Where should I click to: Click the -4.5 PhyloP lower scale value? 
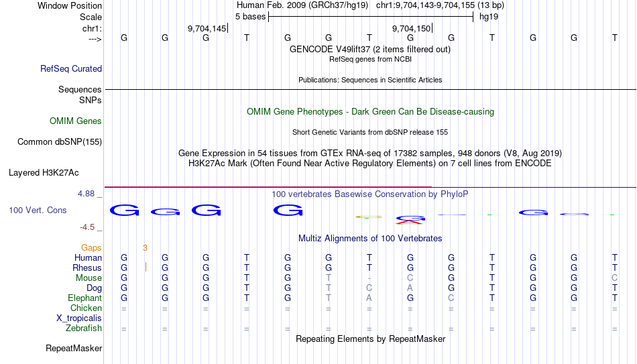[x=87, y=227]
